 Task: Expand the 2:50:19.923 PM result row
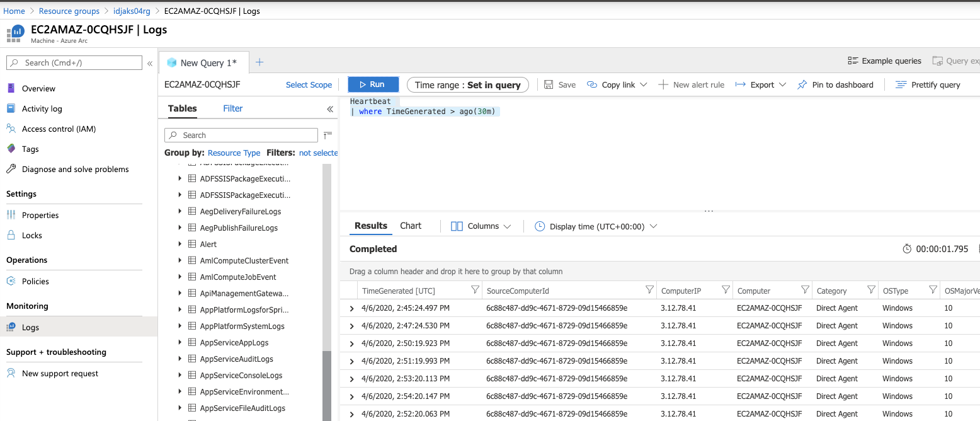(351, 343)
